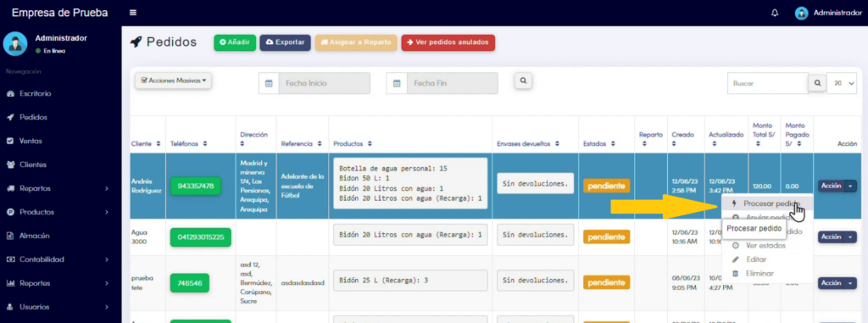This screenshot has width=868, height=323.
Task: Click the green Añadir button
Action: [x=235, y=42]
